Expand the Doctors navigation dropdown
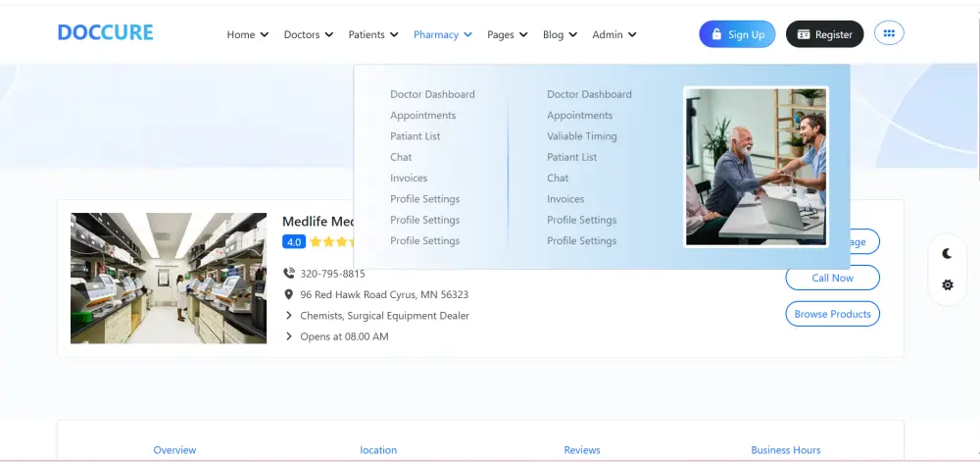 pos(308,34)
